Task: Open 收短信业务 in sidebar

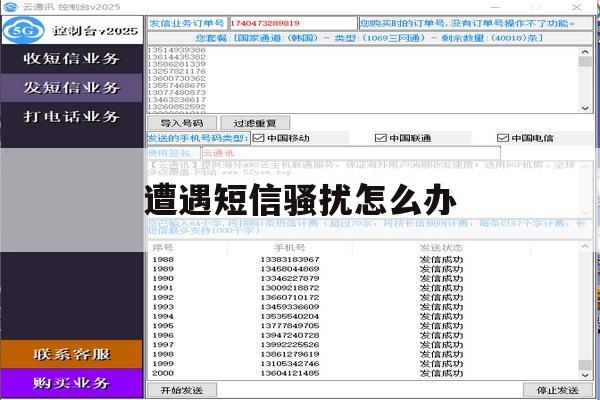Action: [x=72, y=59]
